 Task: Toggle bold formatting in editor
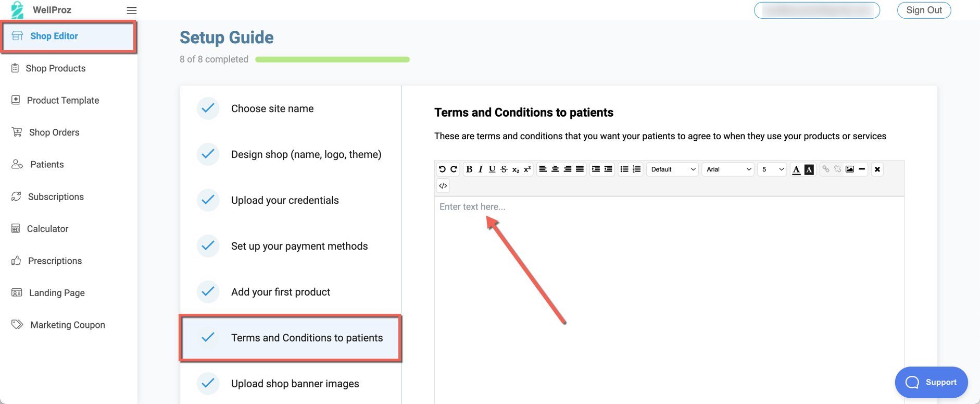tap(469, 169)
